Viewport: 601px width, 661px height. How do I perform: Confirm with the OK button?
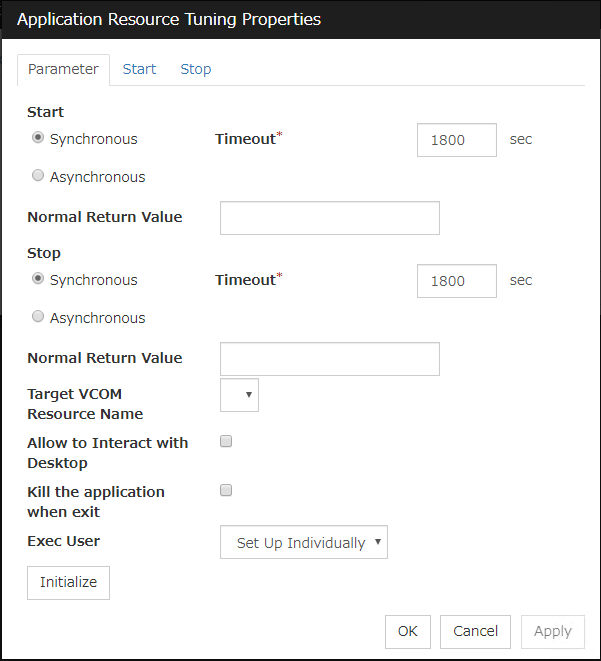pos(407,631)
